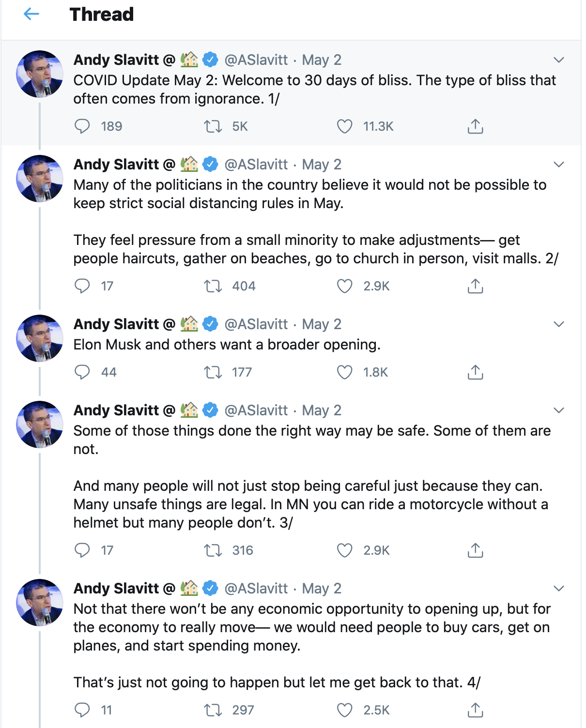Viewport: 586px width, 728px height.
Task: Open the more menu on the first tweet
Action: click(559, 60)
